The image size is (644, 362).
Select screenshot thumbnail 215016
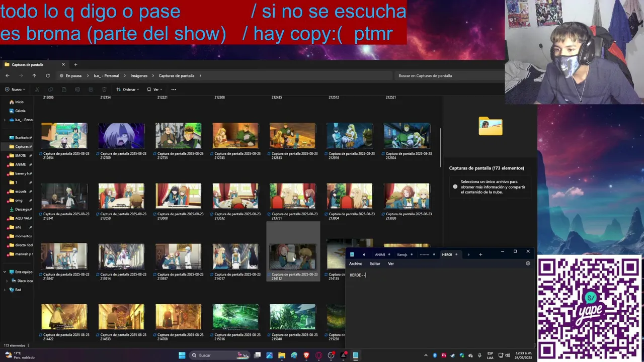235,317
